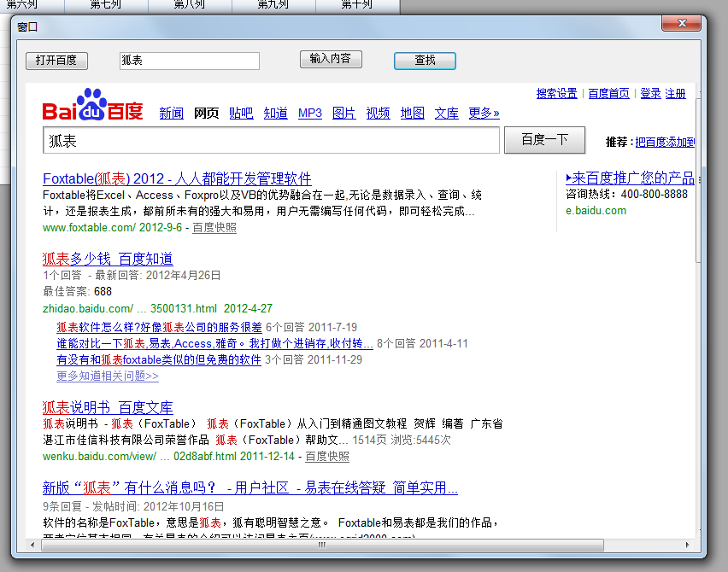The image size is (728, 572).
Task: Click the www.foxtable.com/ green URL text
Action: pyautogui.click(x=89, y=228)
